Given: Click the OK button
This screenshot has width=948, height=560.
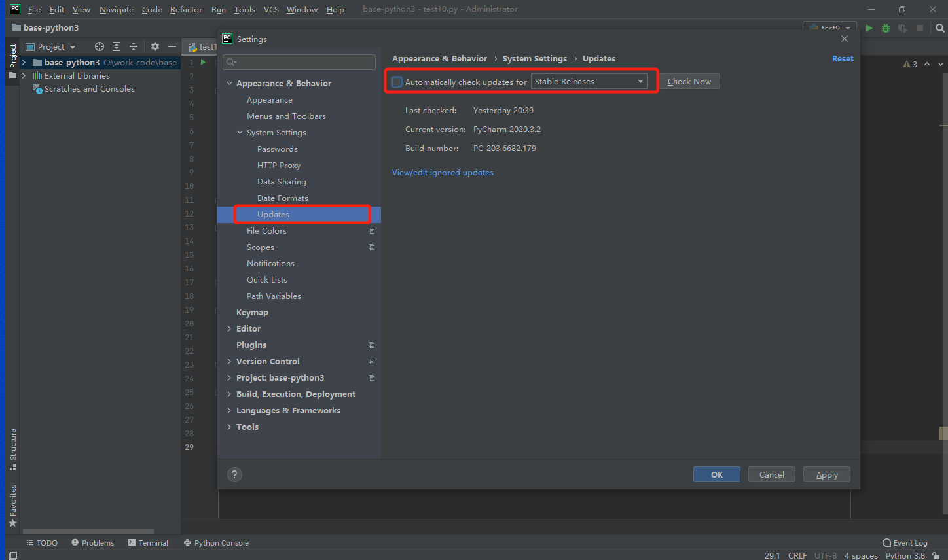Looking at the screenshot, I should 717,475.
